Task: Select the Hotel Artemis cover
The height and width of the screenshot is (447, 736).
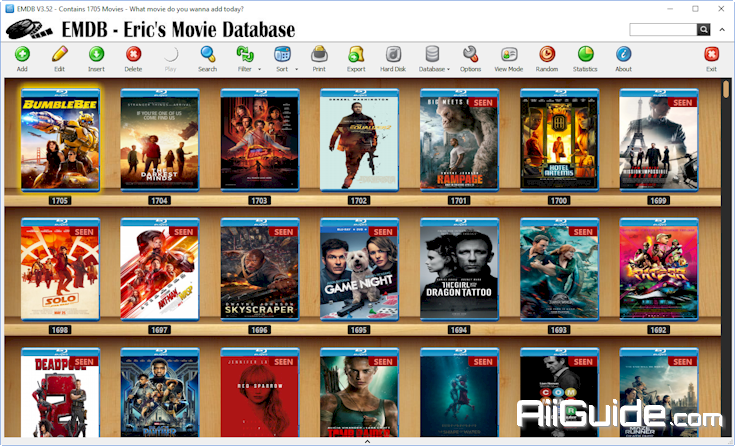Action: 559,140
